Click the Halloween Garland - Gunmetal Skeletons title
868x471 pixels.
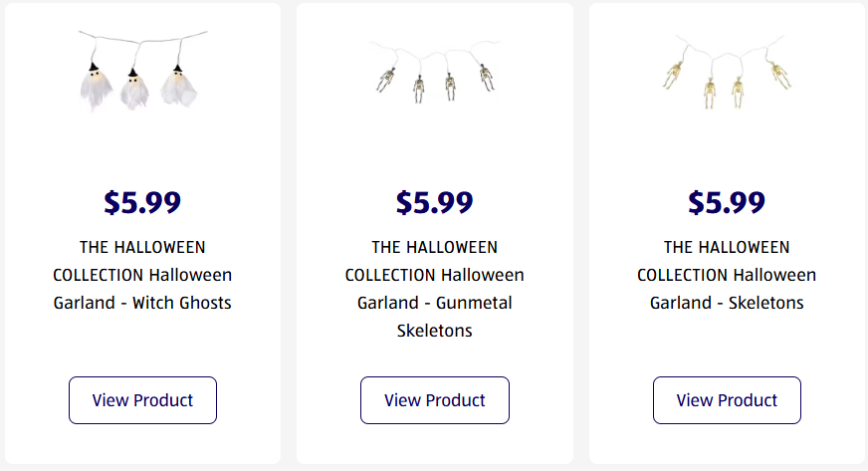pyautogui.click(x=434, y=289)
